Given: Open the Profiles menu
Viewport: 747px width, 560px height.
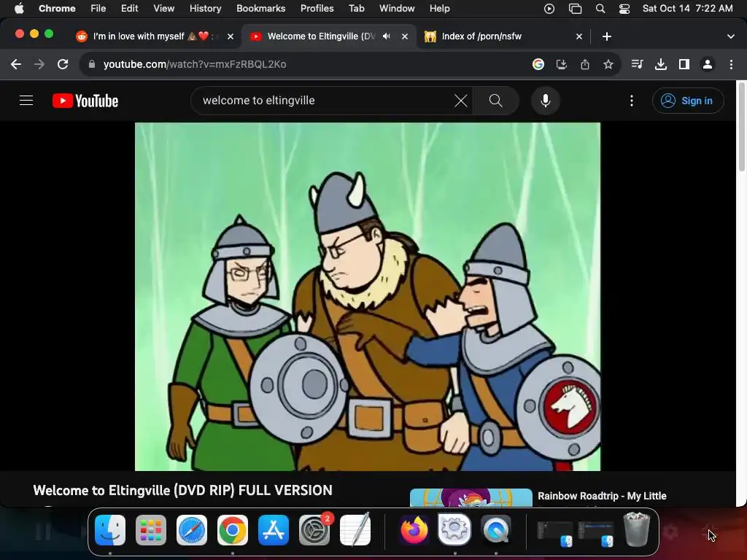Looking at the screenshot, I should tap(317, 8).
